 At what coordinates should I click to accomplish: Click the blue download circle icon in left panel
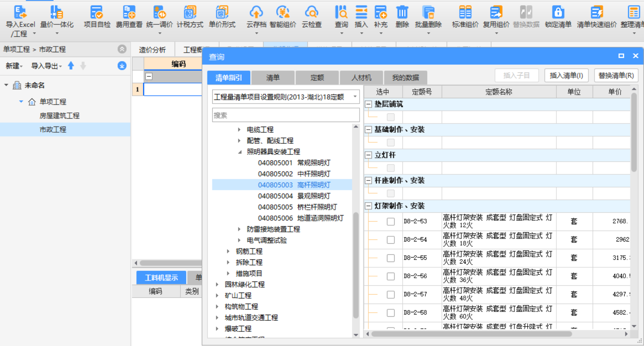pyautogui.click(x=122, y=66)
